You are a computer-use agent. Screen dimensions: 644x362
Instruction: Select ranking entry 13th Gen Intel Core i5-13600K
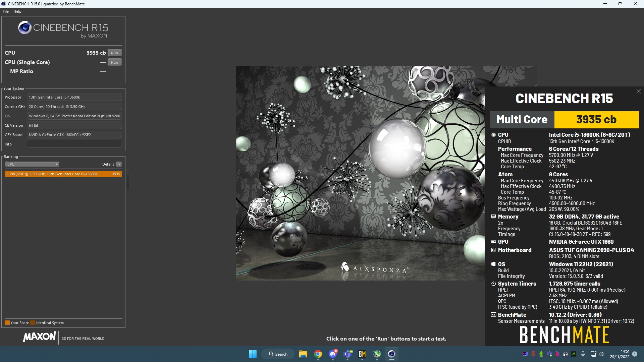coord(63,174)
